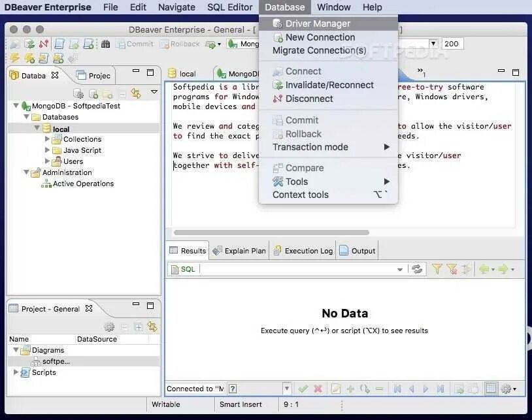The height and width of the screenshot is (420, 532).
Task: Open Transaction mode submenu
Action: (x=328, y=147)
